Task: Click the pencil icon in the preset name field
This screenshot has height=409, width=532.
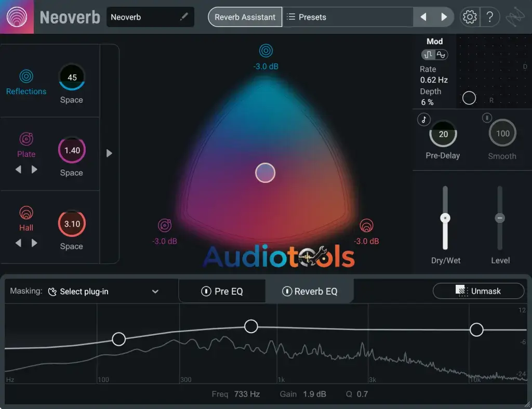Action: (184, 17)
